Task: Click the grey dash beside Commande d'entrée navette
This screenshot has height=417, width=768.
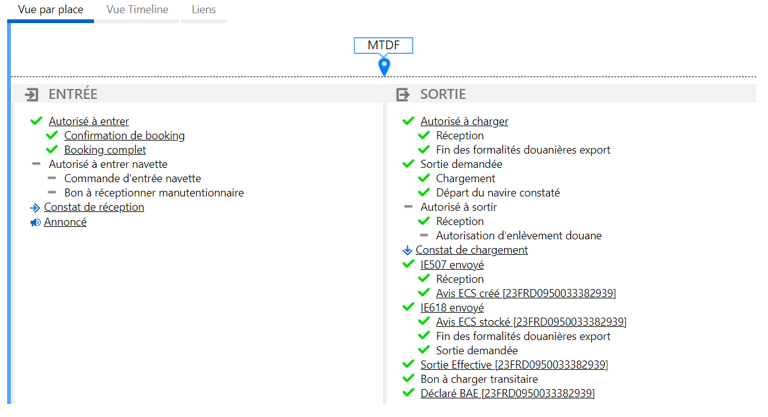Action: [52, 178]
